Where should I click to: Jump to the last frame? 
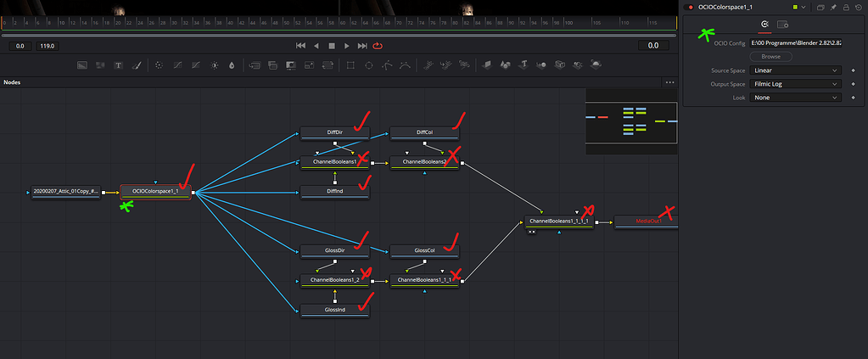click(x=362, y=46)
